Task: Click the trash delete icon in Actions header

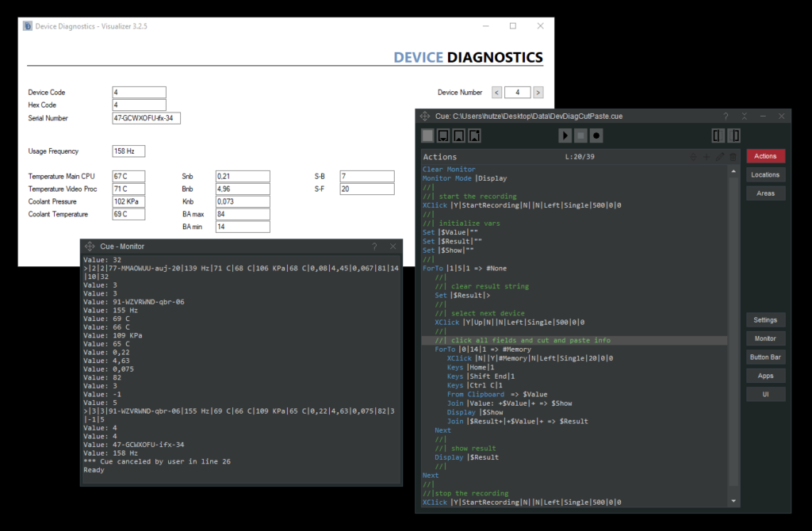Action: click(732, 157)
